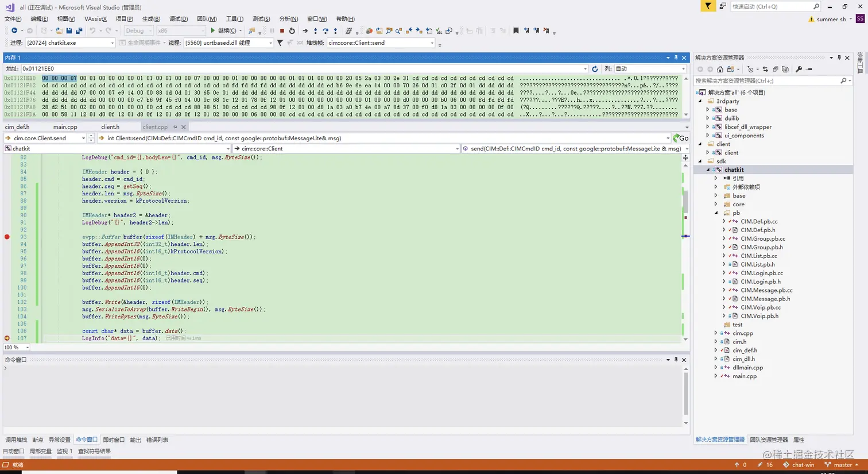
Task: Refresh the memory view with refresh icon
Action: (595, 69)
